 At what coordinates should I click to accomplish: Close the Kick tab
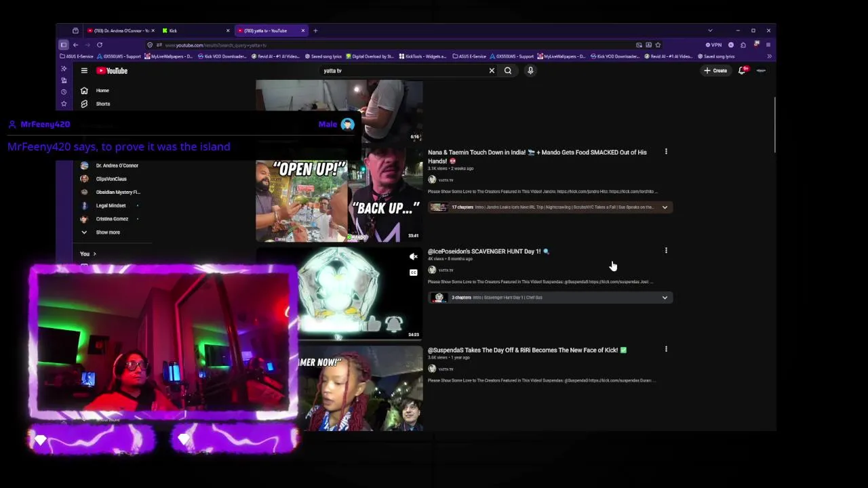228,30
